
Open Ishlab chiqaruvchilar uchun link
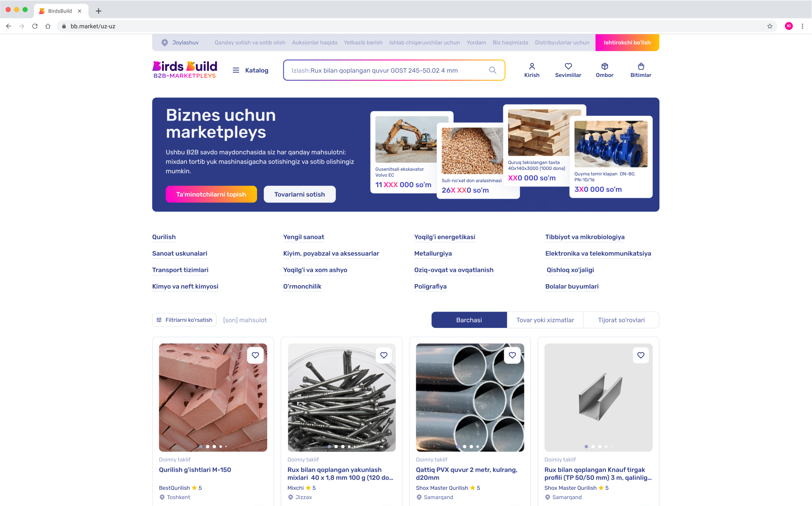tap(425, 43)
